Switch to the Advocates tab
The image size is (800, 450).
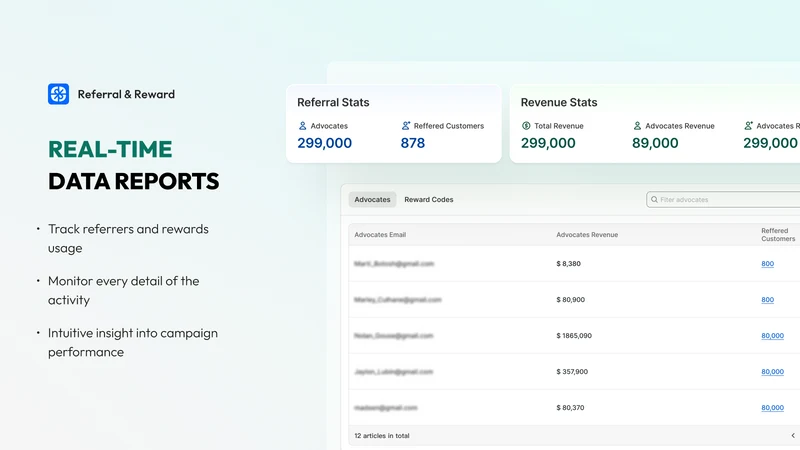click(x=372, y=199)
